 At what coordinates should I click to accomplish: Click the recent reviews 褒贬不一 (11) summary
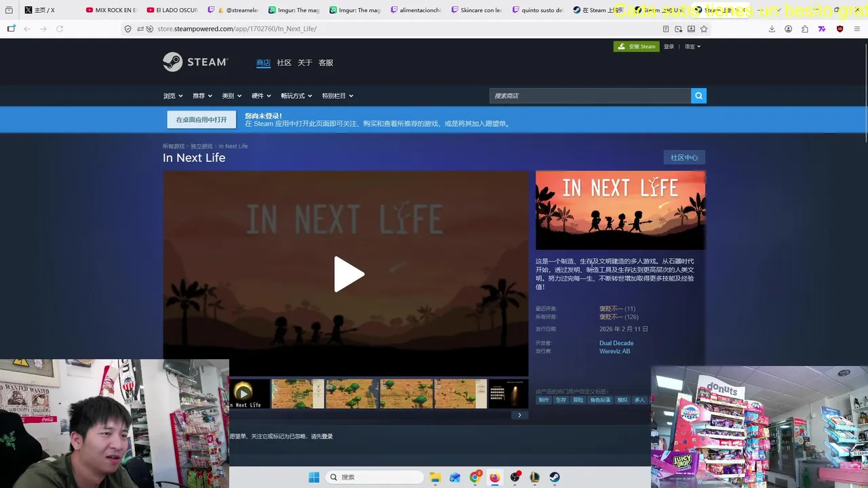point(617,308)
